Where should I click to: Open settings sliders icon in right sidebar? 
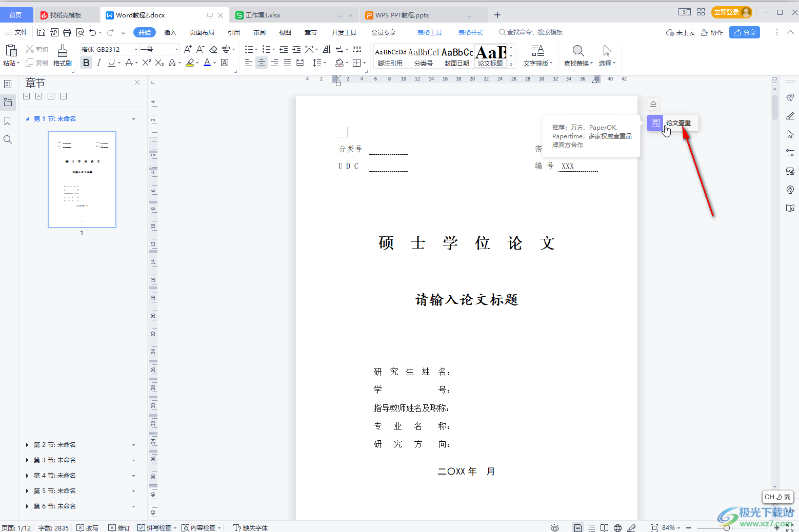click(790, 153)
